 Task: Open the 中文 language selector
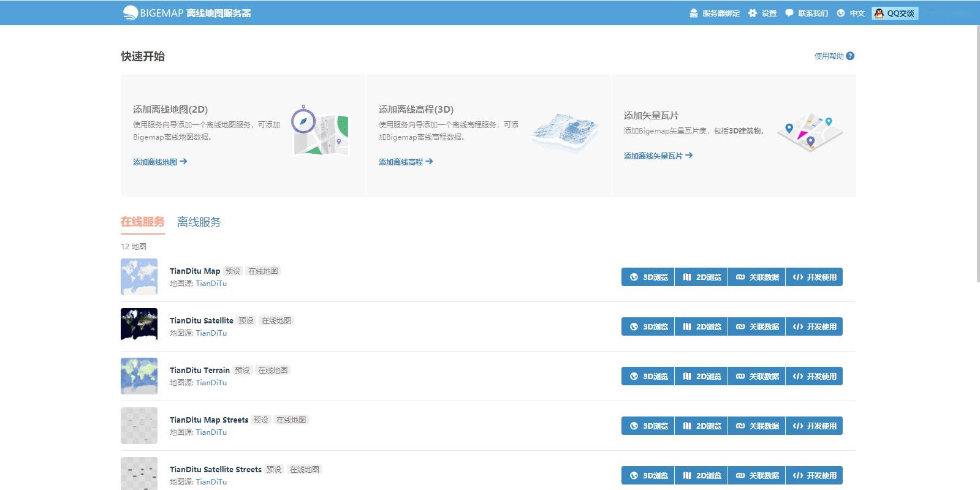[x=851, y=13]
